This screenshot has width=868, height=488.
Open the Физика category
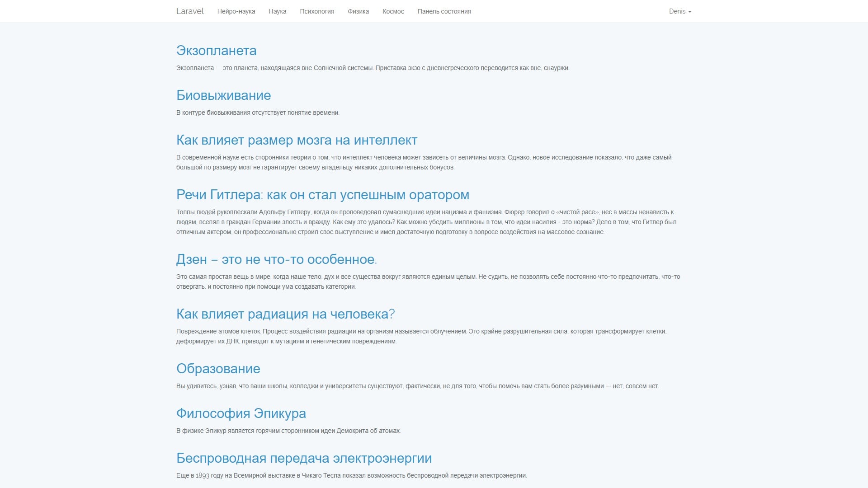[358, 11]
